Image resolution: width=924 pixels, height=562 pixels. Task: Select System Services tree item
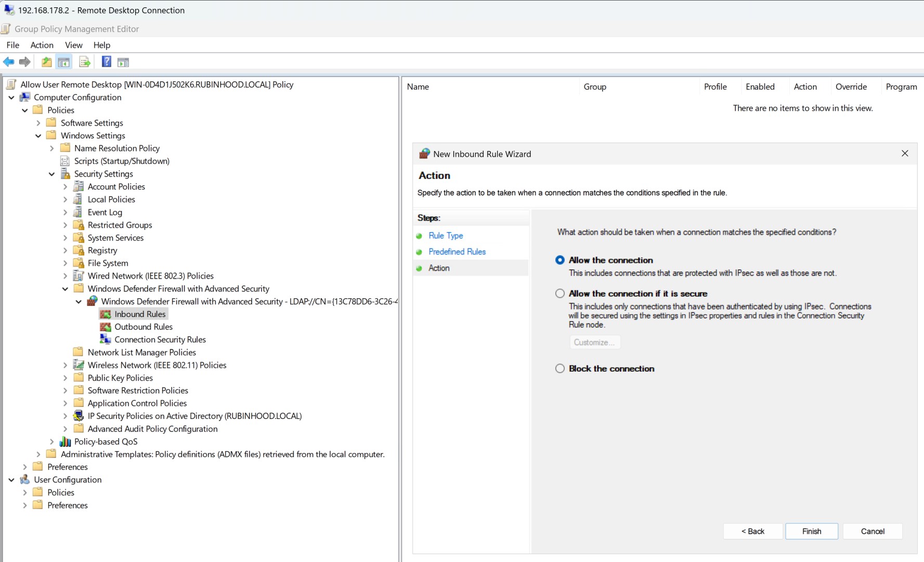(115, 238)
